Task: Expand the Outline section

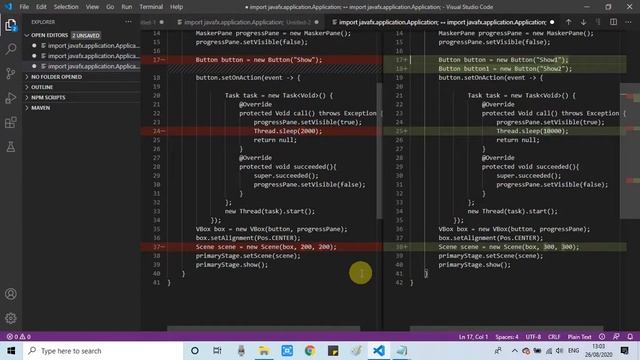Action: click(x=82, y=87)
